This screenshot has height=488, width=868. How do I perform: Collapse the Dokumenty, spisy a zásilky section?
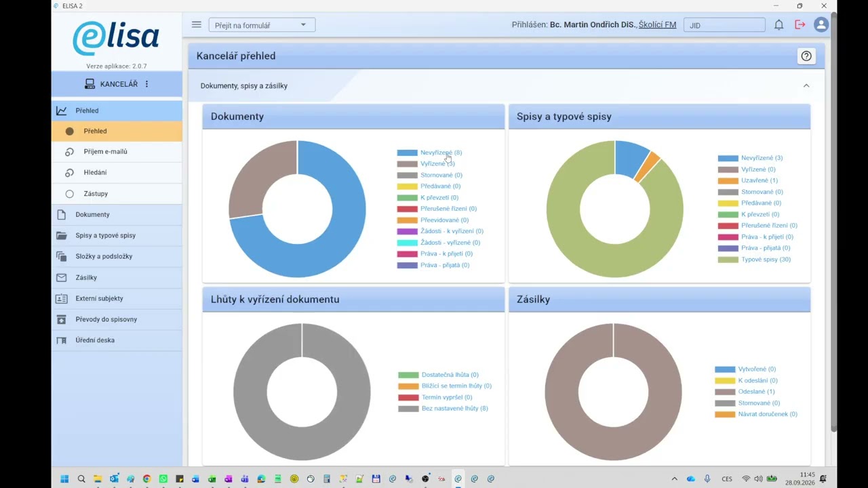[806, 85]
